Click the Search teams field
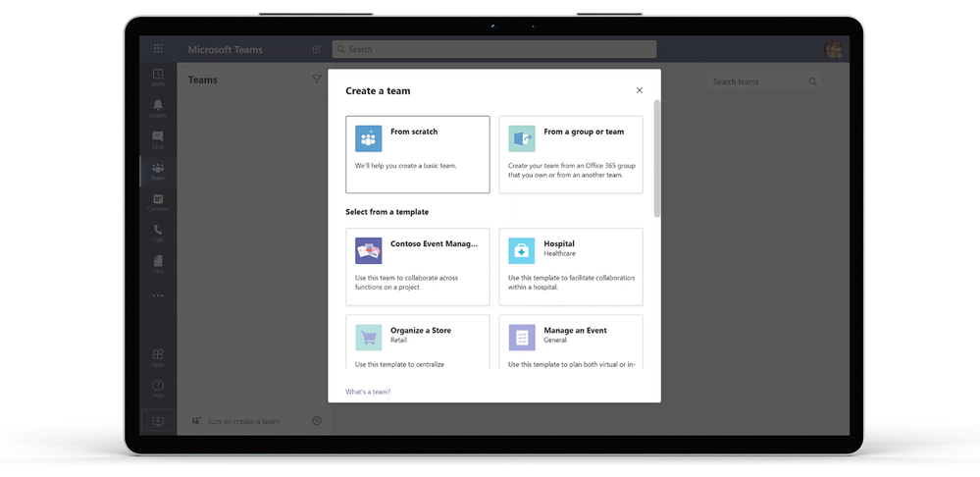The image size is (980, 477). click(764, 81)
